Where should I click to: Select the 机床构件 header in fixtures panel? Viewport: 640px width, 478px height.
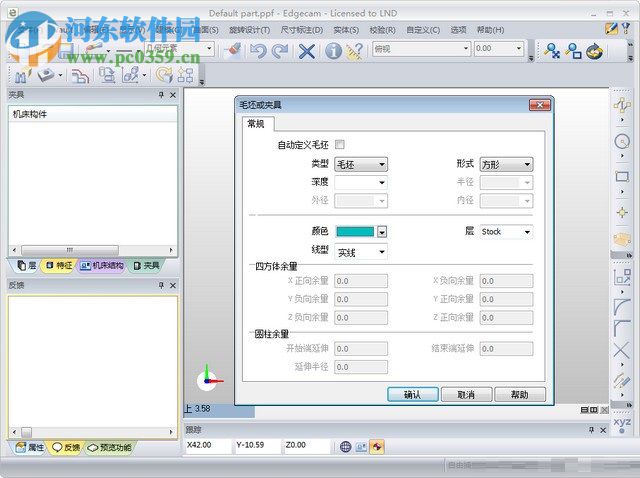[x=93, y=114]
